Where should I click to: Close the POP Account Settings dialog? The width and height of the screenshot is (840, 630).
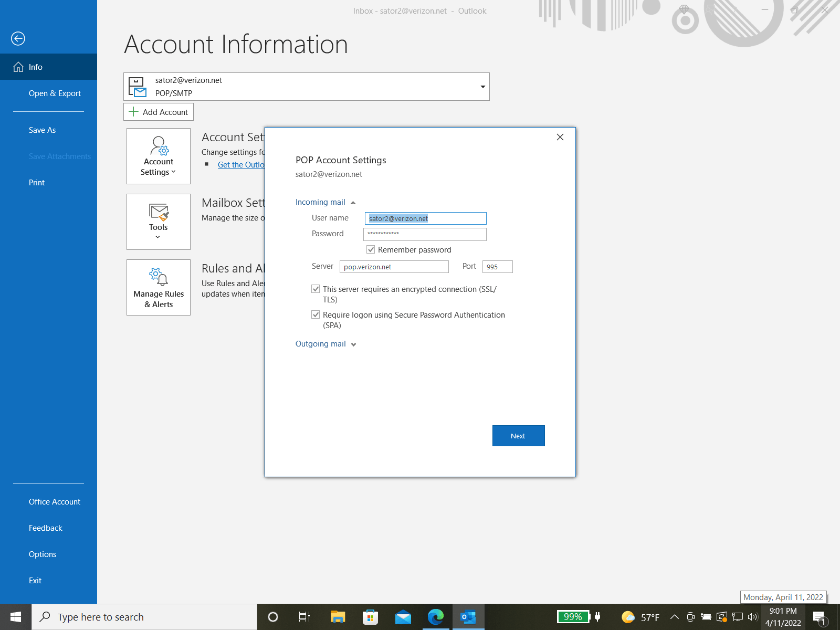[560, 137]
